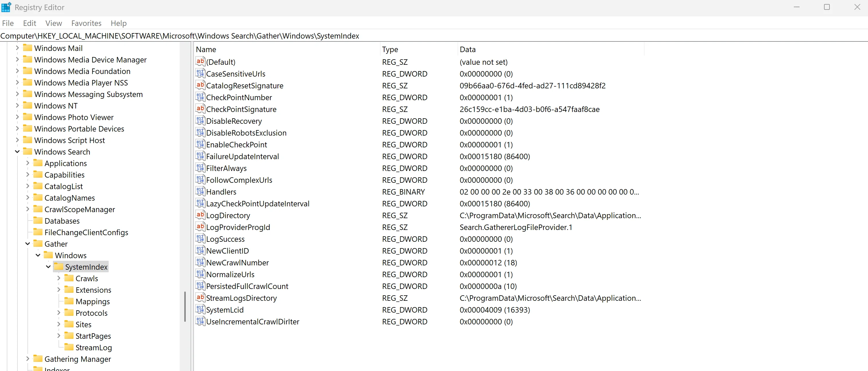Click the DWORD icon beside LogSuccess

coord(200,238)
